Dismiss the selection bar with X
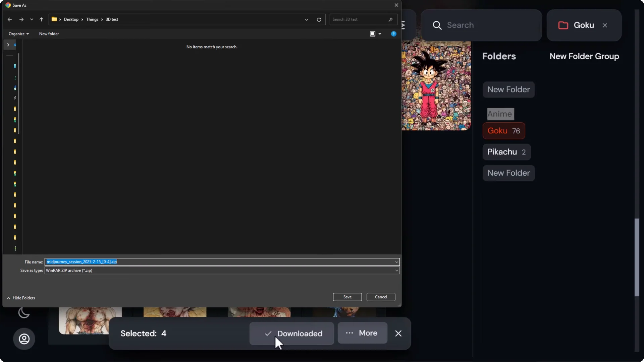This screenshot has height=362, width=644. click(x=398, y=334)
